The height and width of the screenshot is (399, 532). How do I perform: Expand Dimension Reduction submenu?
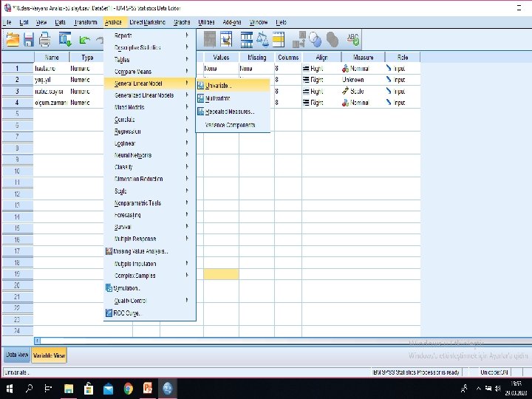(x=149, y=179)
